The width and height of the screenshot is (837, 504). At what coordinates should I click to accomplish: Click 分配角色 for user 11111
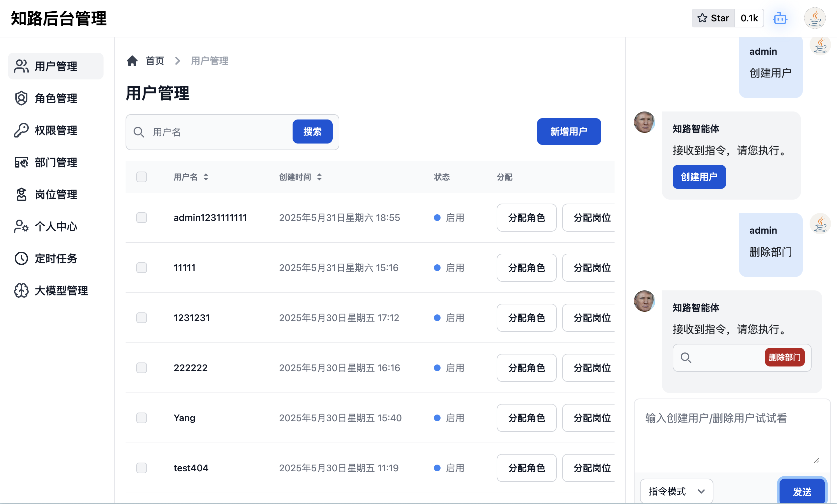[x=526, y=268]
